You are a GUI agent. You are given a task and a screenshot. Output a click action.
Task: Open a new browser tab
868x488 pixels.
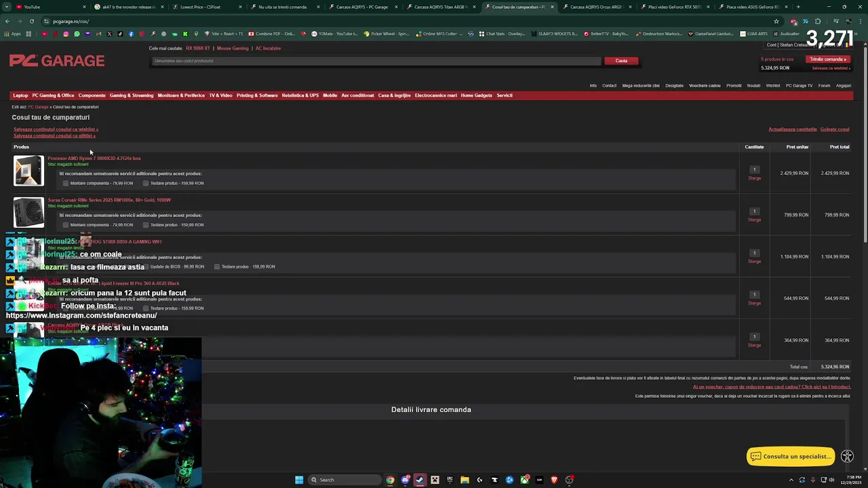coord(798,7)
